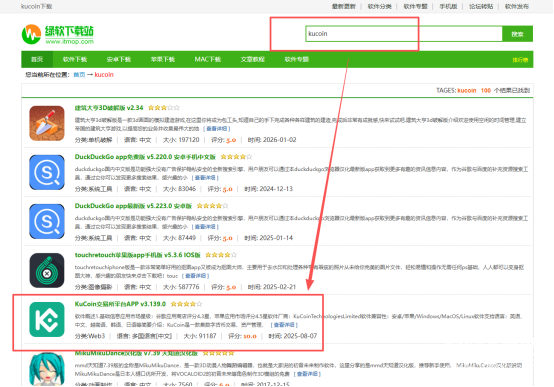Click the KuCoin score value 10.0

(x=249, y=336)
